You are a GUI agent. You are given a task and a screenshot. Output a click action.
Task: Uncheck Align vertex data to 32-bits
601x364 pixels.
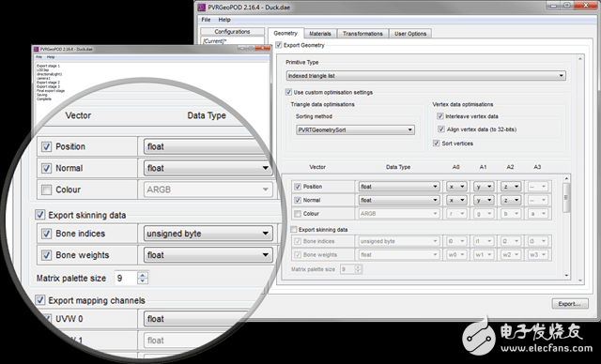441,129
